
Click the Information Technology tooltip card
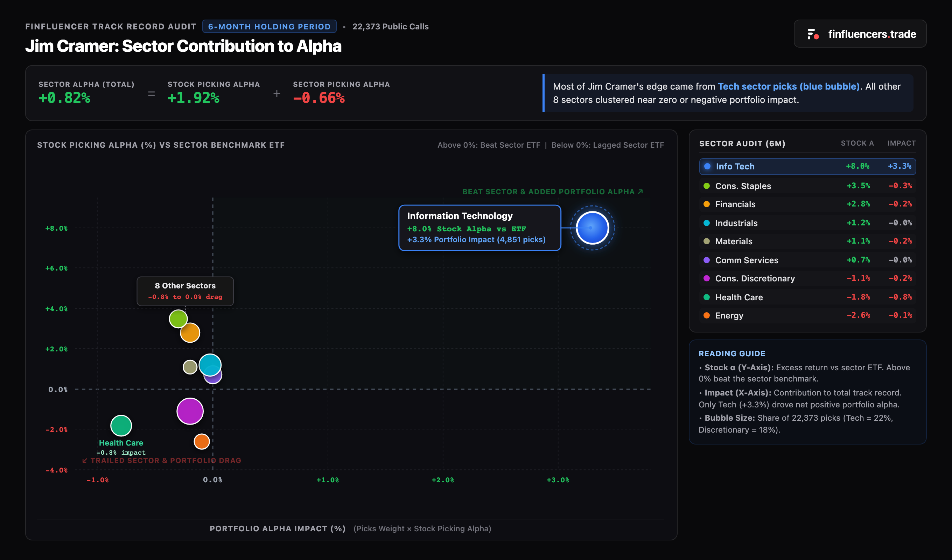(x=479, y=228)
